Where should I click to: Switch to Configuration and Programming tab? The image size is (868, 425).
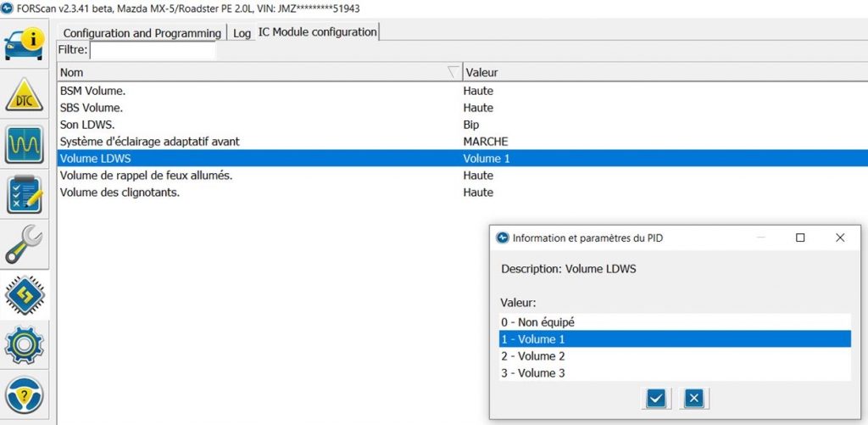click(142, 33)
